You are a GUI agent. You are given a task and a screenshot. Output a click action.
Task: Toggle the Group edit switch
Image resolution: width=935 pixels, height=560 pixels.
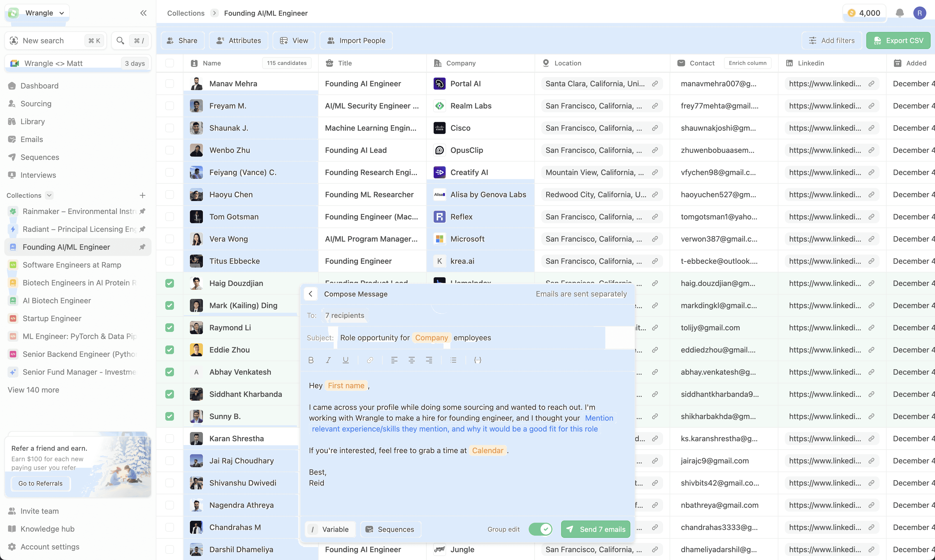pyautogui.click(x=540, y=529)
